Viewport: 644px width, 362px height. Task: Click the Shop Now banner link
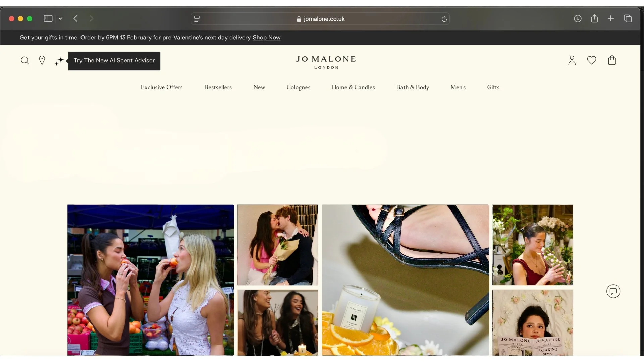266,38
